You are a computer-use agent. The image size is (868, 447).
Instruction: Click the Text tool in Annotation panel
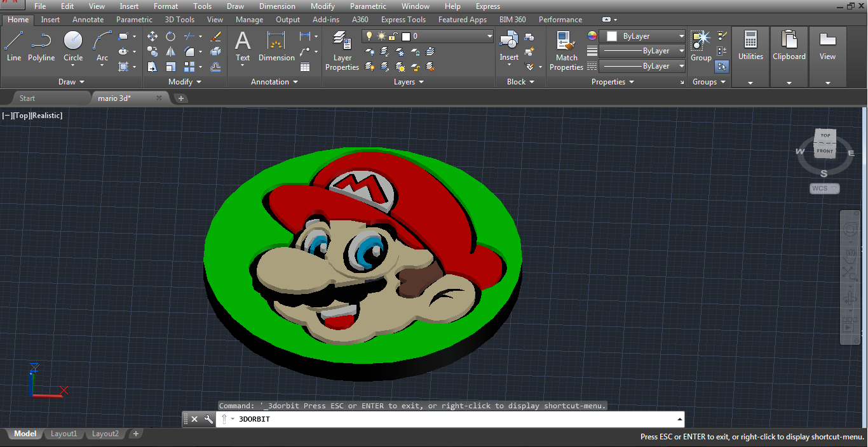(242, 43)
